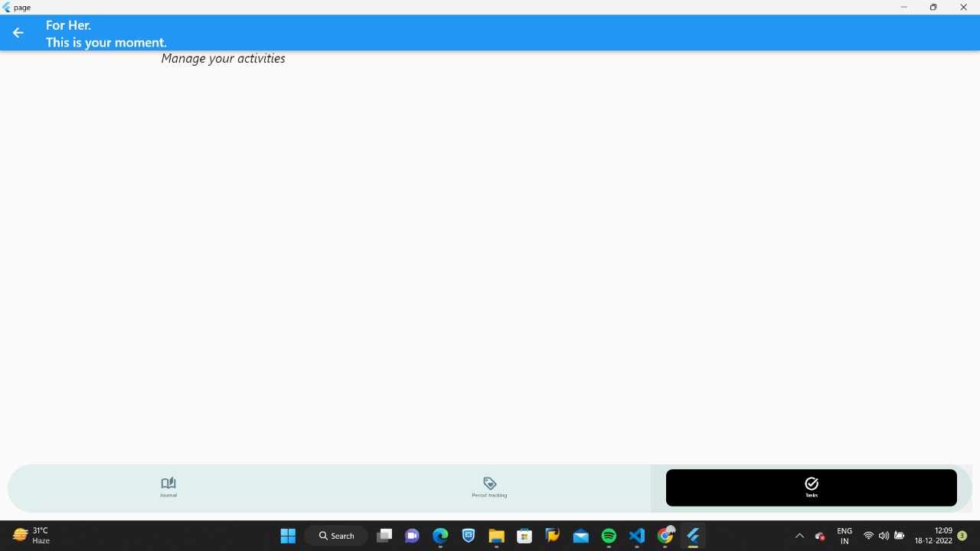
Task: Launch Spotify from the taskbar
Action: click(609, 536)
